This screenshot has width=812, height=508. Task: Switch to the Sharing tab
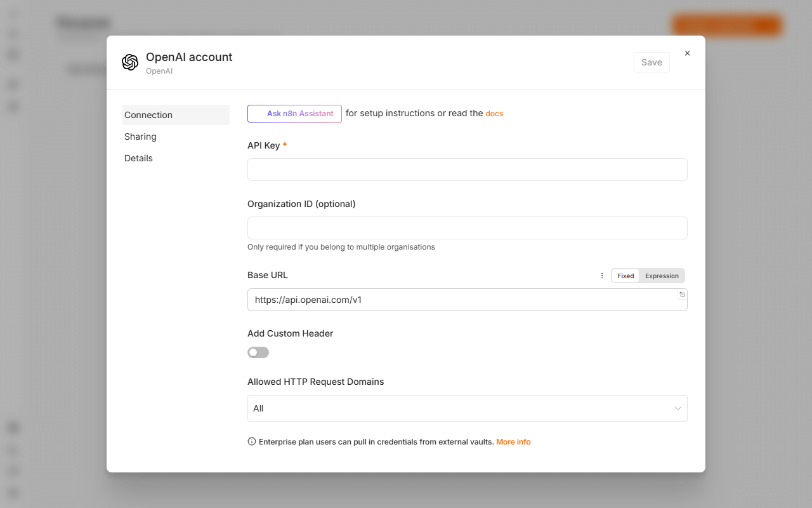coord(176,137)
